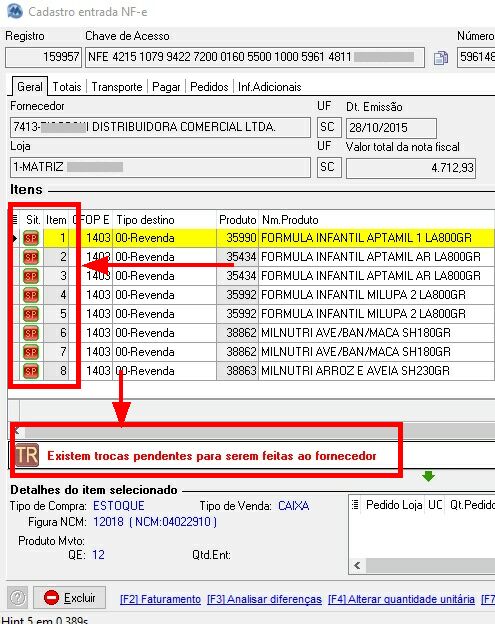Screen dimensions: 495x624
Task: Click the F3 Analisar diferenças link
Action: tap(264, 599)
